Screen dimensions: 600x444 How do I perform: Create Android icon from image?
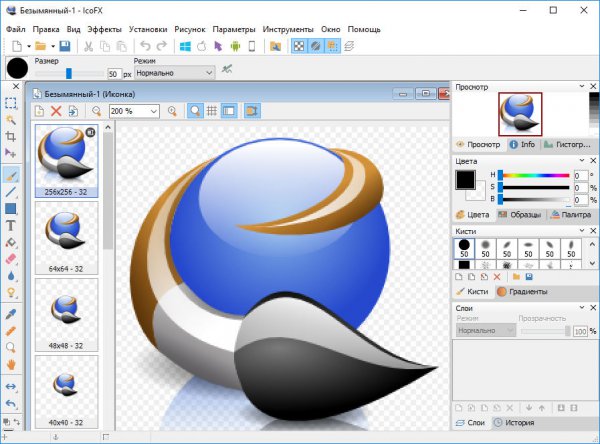[235, 47]
